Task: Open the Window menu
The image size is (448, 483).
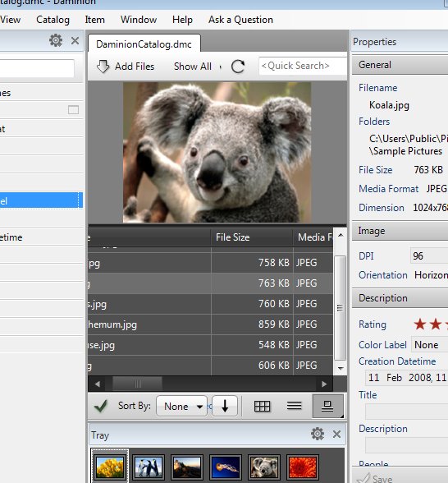Action: coord(139,20)
